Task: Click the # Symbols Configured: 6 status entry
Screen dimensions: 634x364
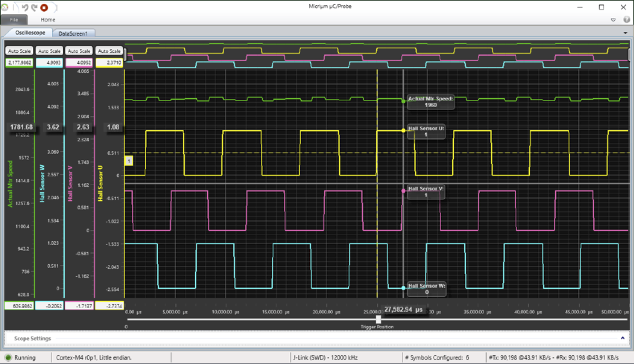Action: click(437, 358)
